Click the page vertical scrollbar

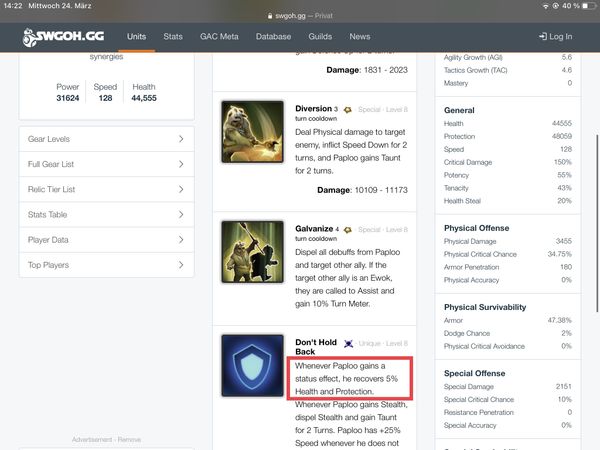[597, 223]
